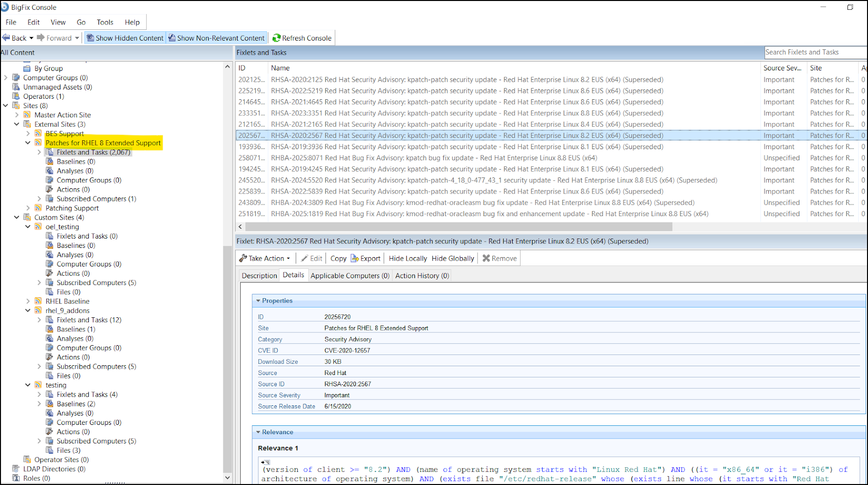The height and width of the screenshot is (485, 868).
Task: Open the Tools menu
Action: (x=105, y=22)
